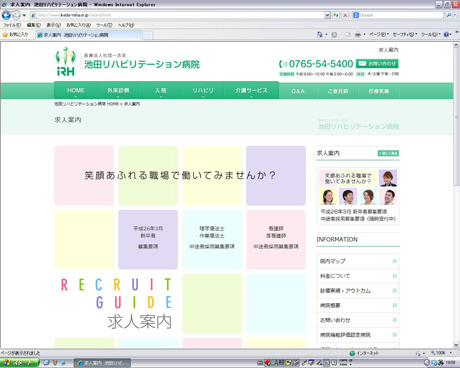Click the Google search provider icon
460x368 pixels.
click(356, 15)
